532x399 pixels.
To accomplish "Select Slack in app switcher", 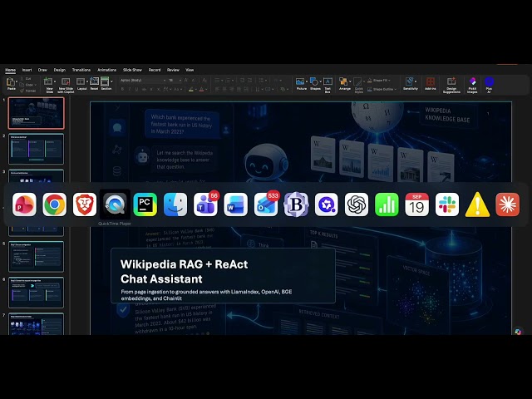I will pos(447,204).
